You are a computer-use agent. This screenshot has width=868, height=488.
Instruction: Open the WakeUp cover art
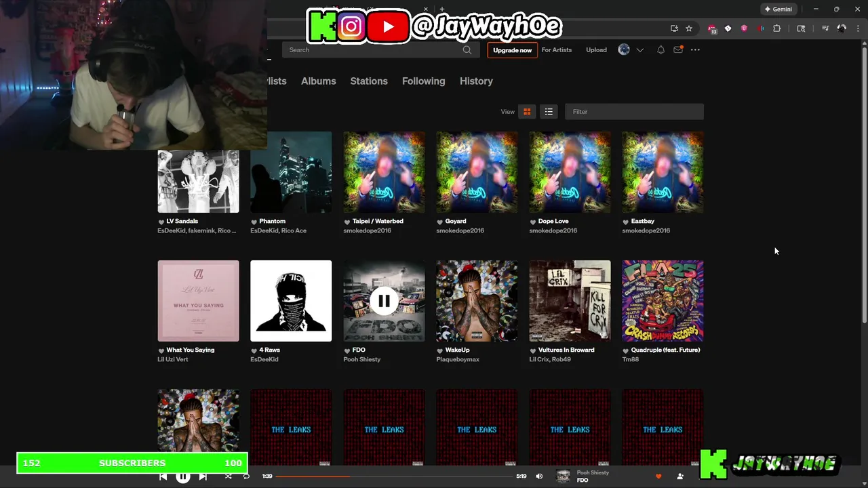coord(477,301)
